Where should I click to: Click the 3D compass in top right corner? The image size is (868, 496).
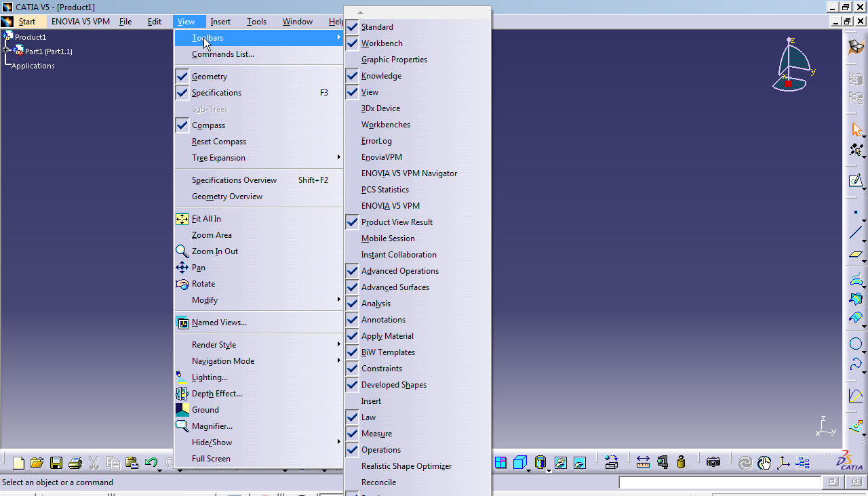[793, 64]
